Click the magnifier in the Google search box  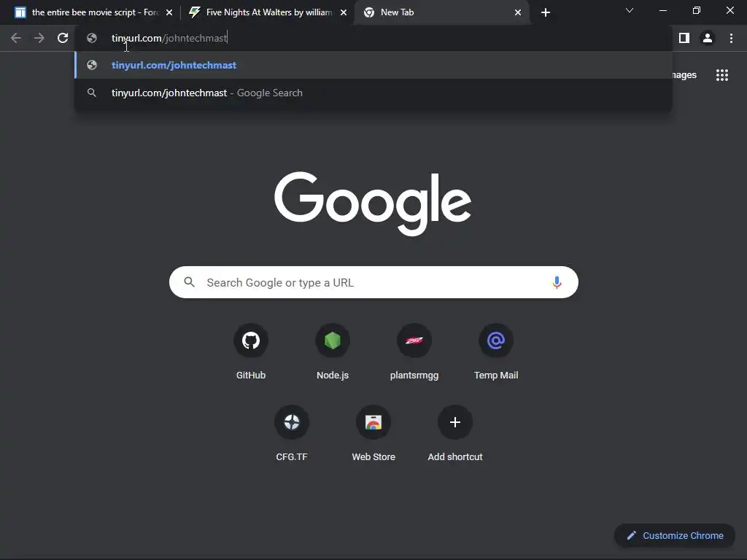pyautogui.click(x=189, y=282)
